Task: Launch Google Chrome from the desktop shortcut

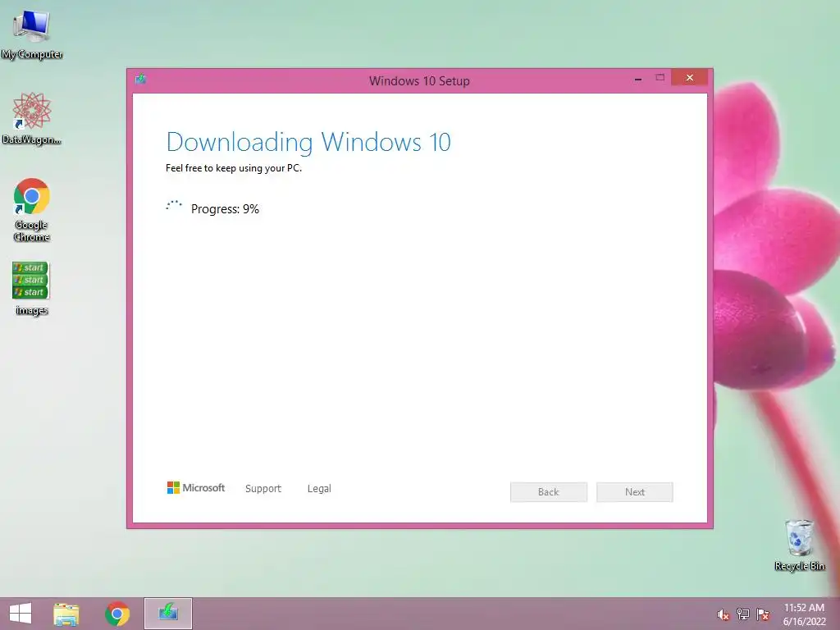Action: point(32,209)
